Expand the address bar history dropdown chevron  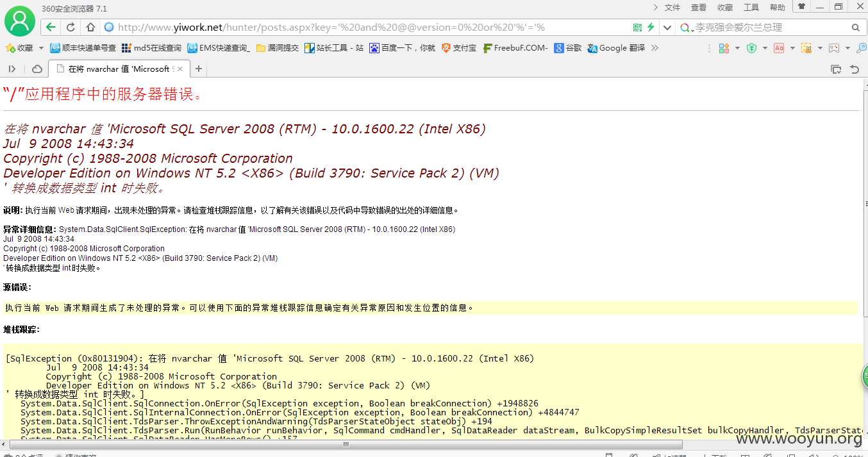click(x=667, y=28)
